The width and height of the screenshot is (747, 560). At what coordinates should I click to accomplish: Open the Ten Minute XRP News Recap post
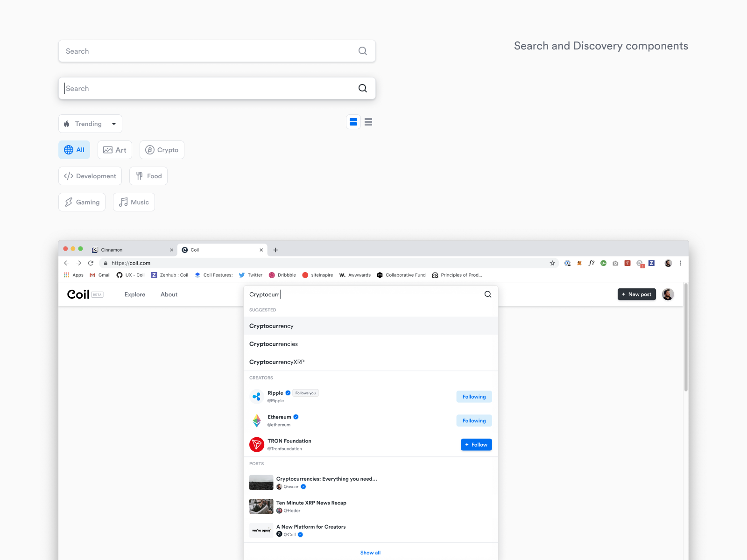[311, 503]
